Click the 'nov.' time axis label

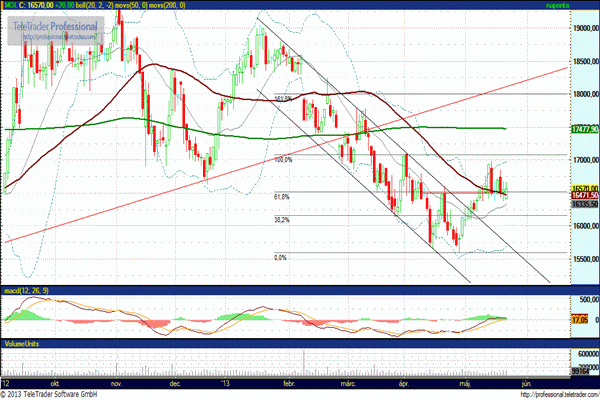coord(116,383)
